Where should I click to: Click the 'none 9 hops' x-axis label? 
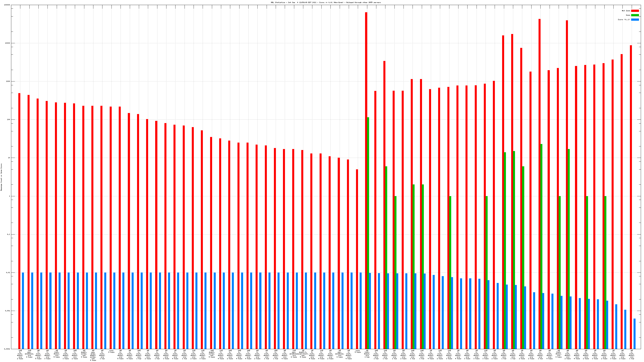click(358, 352)
